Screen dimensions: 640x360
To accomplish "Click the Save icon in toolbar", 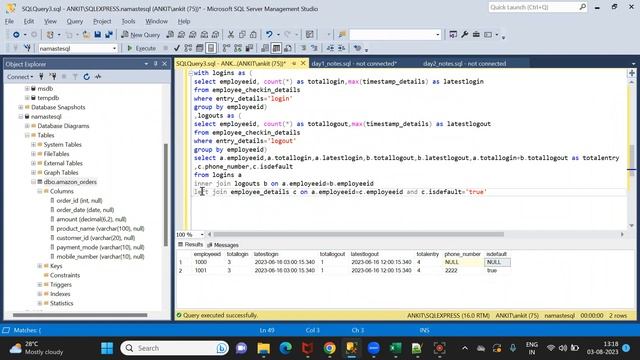I will point(98,35).
